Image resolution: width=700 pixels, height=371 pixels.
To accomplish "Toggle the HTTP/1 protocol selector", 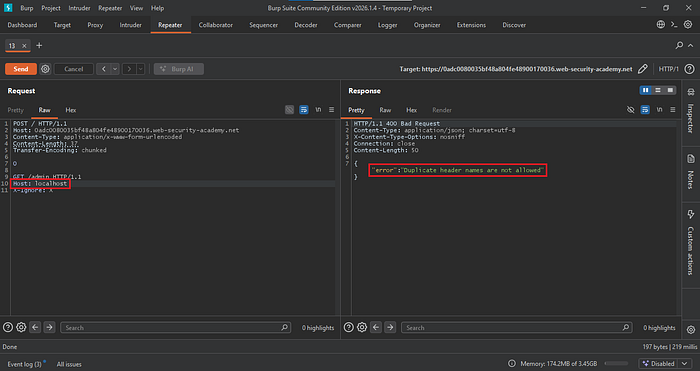I will click(668, 69).
